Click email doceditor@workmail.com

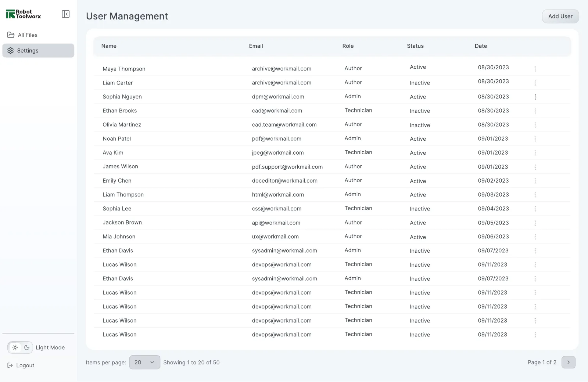[x=284, y=181]
